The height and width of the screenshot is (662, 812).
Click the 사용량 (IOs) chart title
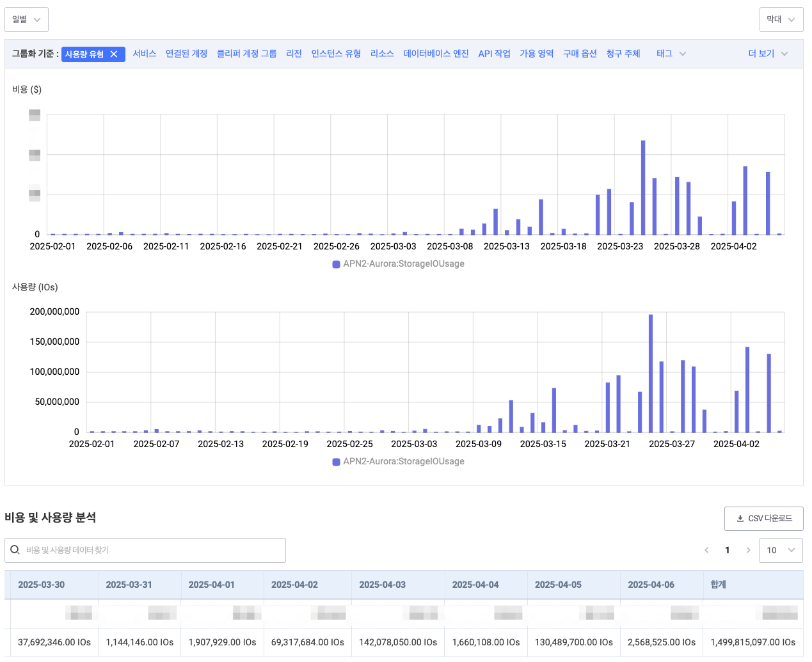tap(35, 287)
